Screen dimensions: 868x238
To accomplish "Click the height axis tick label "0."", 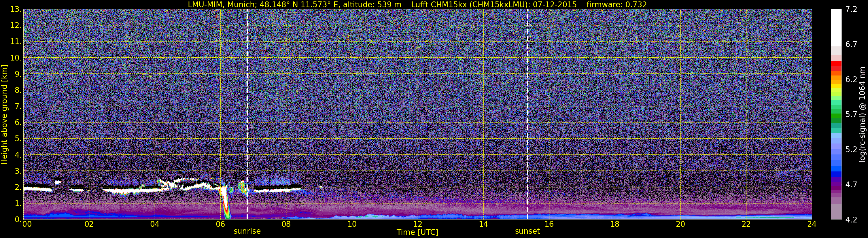I will pyautogui.click(x=18, y=220).
